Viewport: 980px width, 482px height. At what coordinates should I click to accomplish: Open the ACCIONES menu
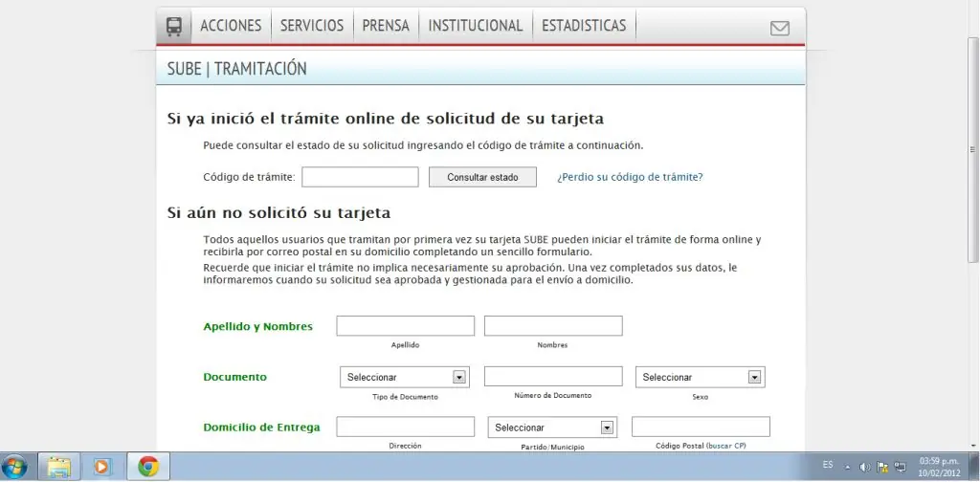(231, 26)
